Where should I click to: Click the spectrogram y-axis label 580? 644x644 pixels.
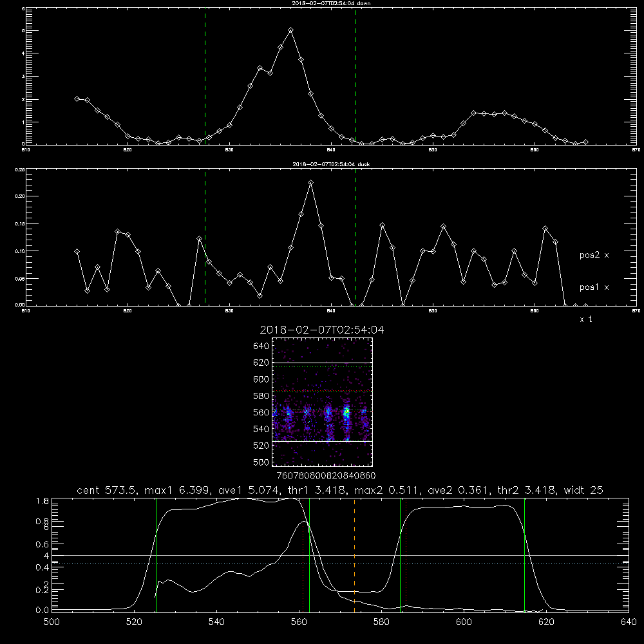261,396
